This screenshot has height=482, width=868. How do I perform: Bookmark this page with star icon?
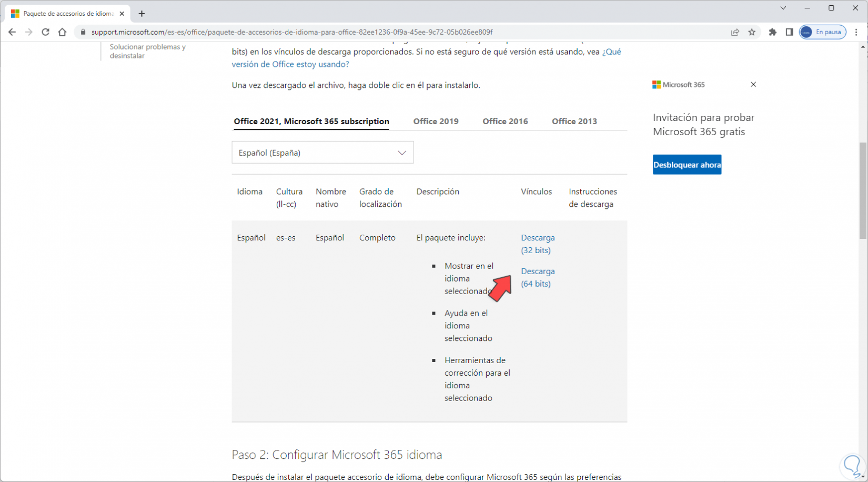pyautogui.click(x=752, y=32)
